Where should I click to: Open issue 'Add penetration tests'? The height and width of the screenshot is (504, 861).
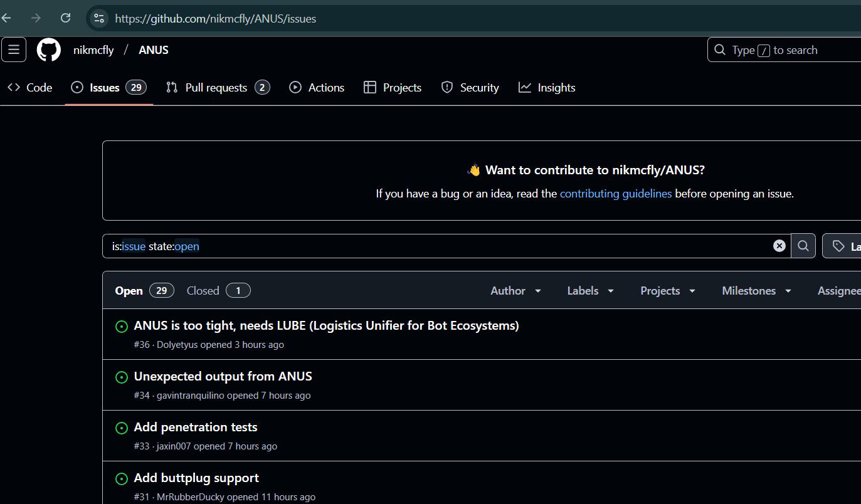pos(196,428)
